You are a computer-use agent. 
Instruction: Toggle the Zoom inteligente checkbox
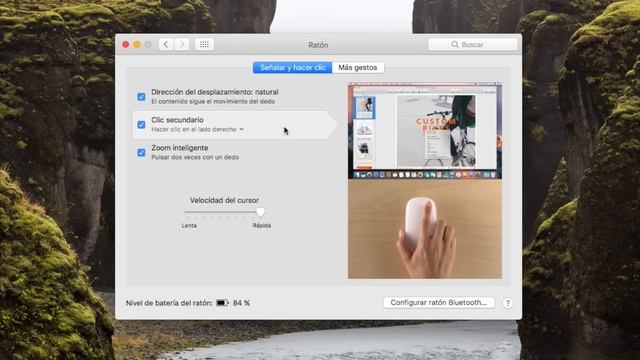pos(141,153)
